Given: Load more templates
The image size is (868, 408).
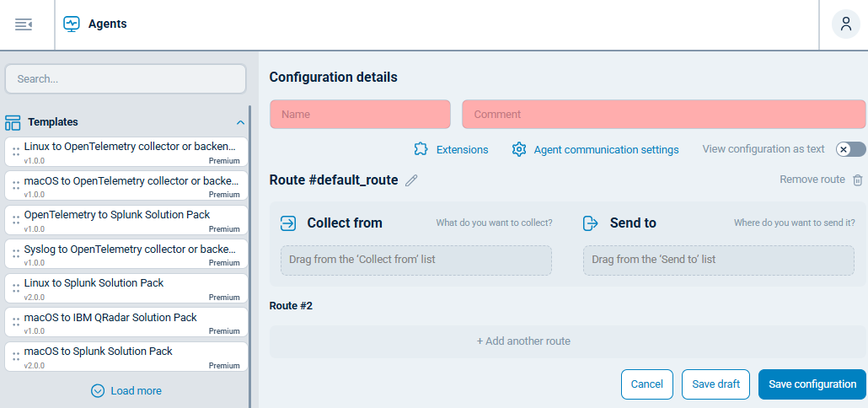Looking at the screenshot, I should [x=126, y=391].
